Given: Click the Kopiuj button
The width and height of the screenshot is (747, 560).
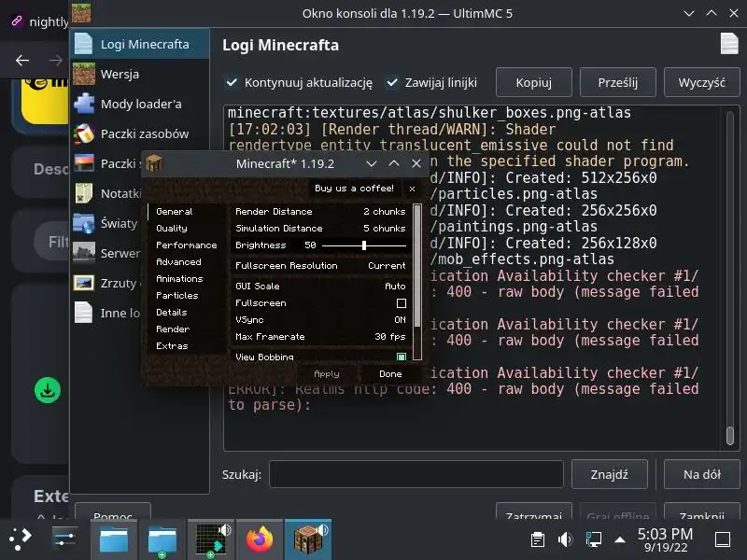Looking at the screenshot, I should pyautogui.click(x=533, y=82).
